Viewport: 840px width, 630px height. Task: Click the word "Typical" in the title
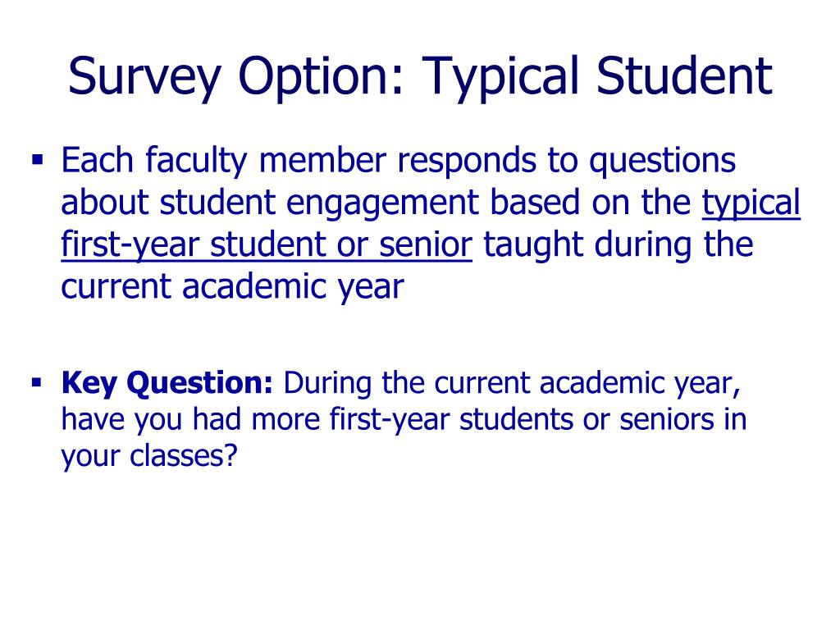coord(501,76)
